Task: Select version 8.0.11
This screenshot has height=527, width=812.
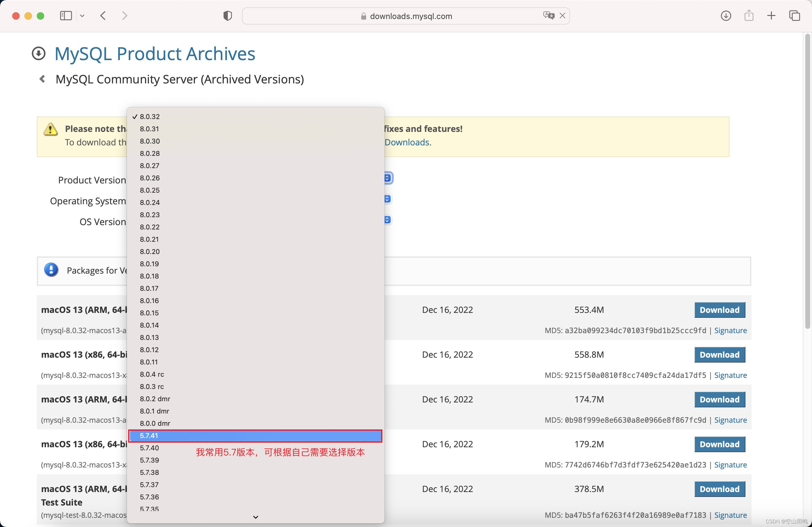Action: 255,363
